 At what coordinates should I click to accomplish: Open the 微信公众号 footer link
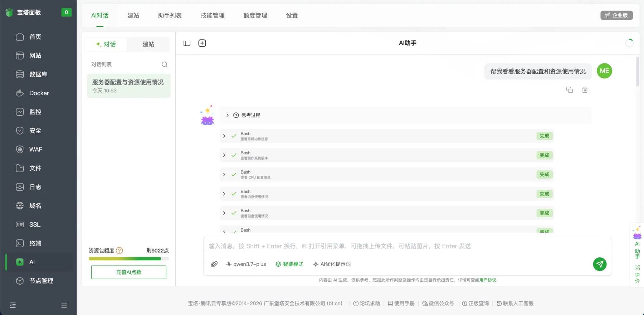438,303
